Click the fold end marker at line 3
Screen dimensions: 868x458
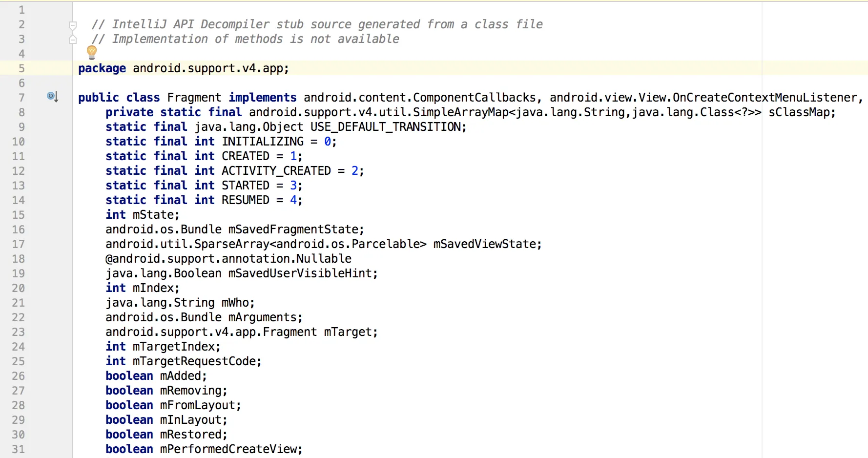[x=73, y=39]
